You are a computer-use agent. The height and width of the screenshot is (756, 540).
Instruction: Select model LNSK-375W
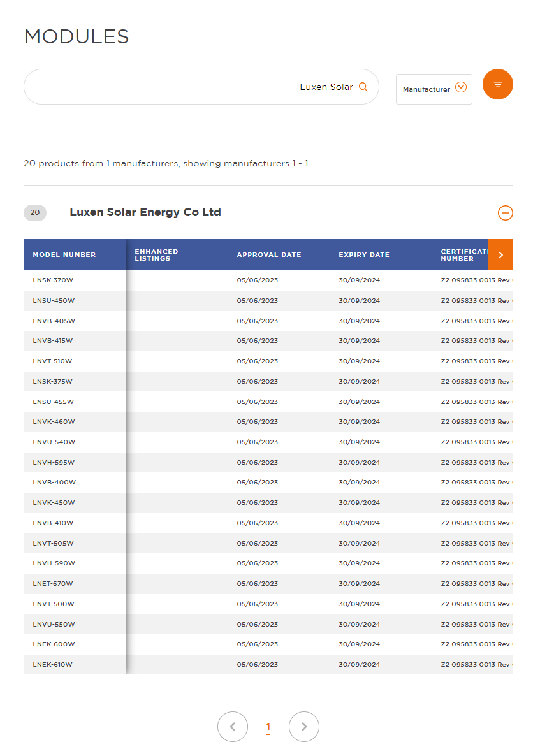point(52,381)
